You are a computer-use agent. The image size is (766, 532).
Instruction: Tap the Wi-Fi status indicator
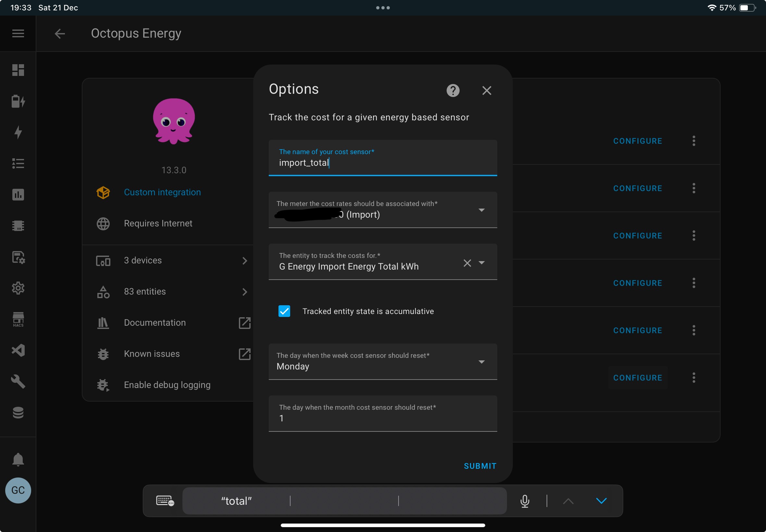(712, 8)
